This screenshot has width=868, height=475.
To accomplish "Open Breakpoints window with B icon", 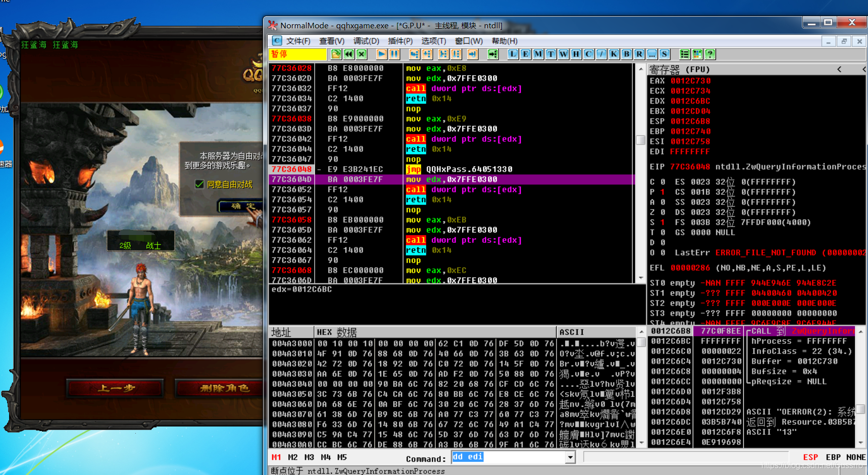I will click(x=627, y=54).
